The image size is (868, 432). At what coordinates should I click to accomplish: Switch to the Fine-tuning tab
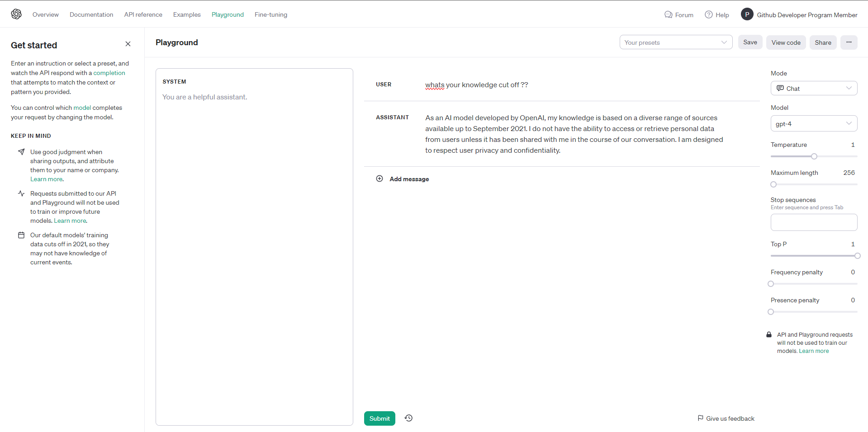click(270, 14)
